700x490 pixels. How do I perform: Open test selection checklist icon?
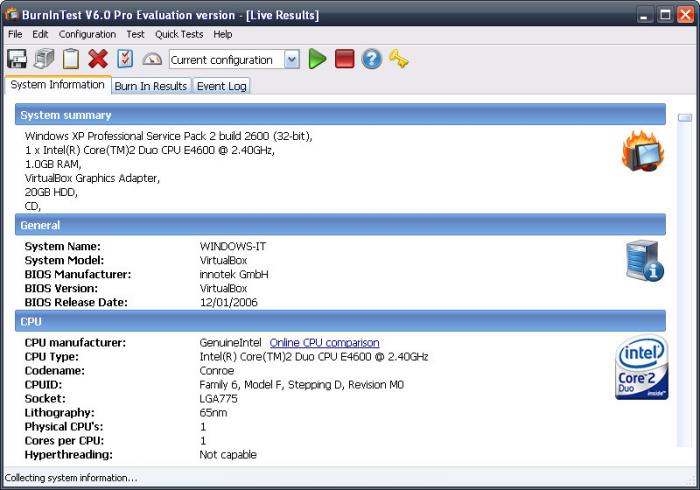coord(125,59)
